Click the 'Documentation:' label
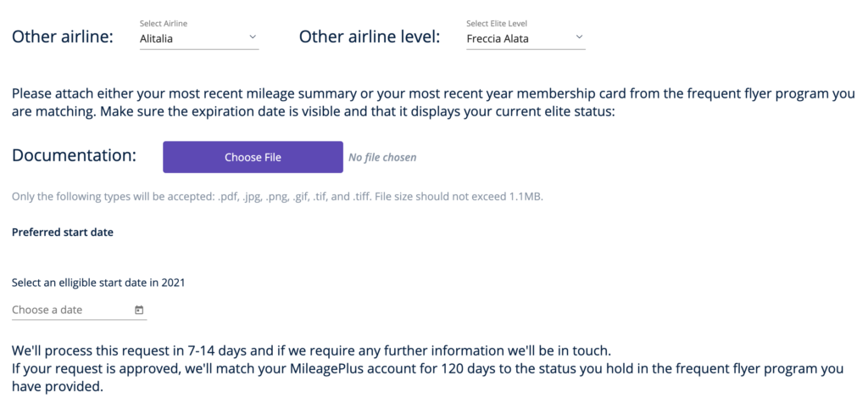This screenshot has width=868, height=409. point(75,155)
